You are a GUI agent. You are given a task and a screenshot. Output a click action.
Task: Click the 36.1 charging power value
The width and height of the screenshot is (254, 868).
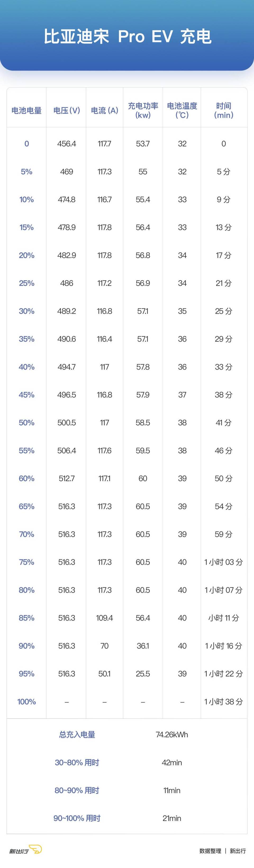(143, 646)
